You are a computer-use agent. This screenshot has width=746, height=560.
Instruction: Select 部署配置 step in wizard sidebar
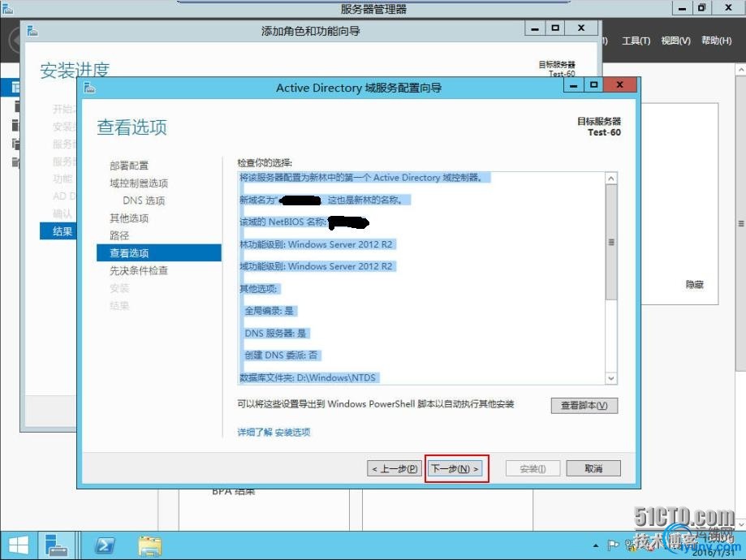pyautogui.click(x=129, y=166)
